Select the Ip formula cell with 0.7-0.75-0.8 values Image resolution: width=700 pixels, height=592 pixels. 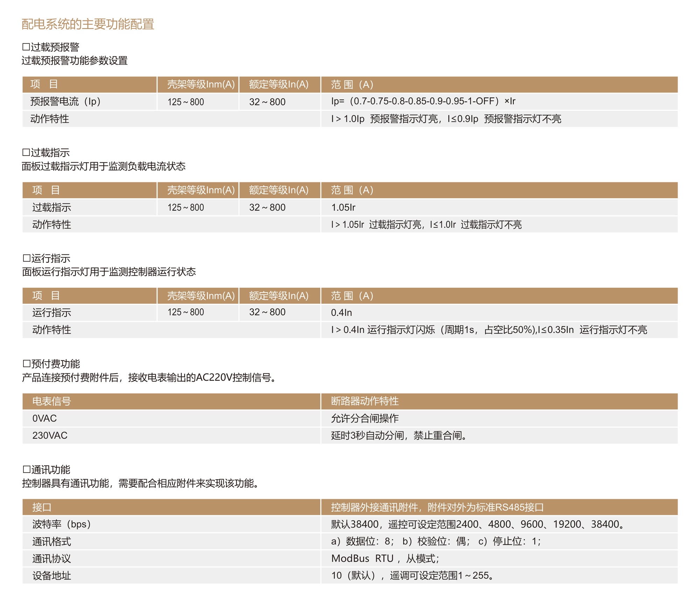pos(423,102)
